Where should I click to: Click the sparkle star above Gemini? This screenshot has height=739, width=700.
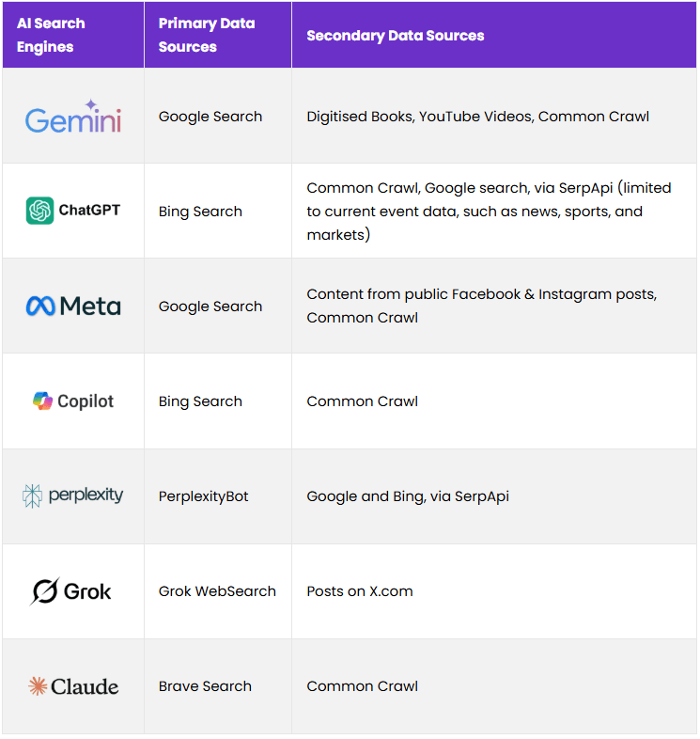coord(91,105)
